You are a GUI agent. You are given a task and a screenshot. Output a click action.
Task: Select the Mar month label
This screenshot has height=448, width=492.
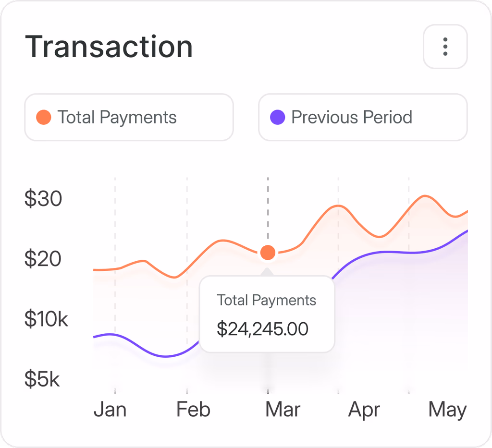pyautogui.click(x=283, y=410)
